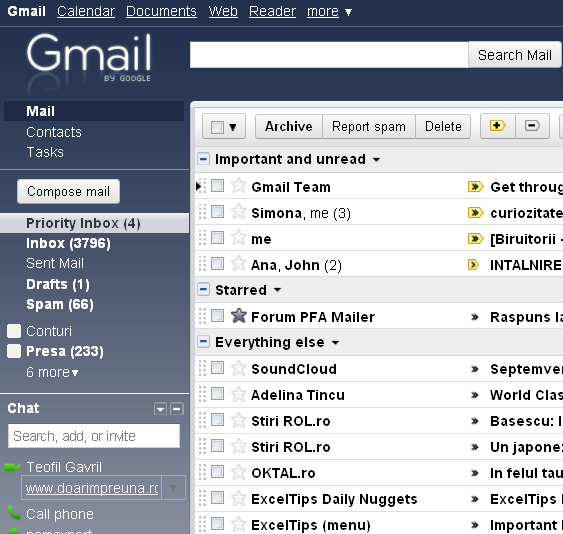Select Forum PFA Mailer message checkbox
Image resolution: width=563 pixels, height=534 pixels.
click(217, 316)
